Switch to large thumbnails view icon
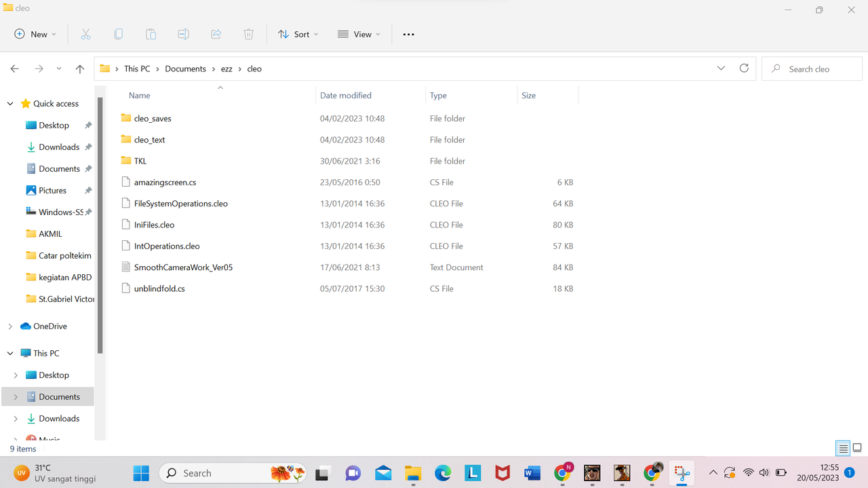Viewport: 868px width, 488px height. click(857, 449)
